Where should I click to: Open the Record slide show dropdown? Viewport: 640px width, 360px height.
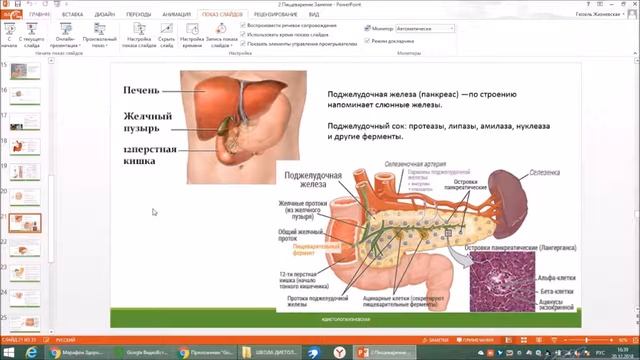coord(222,35)
